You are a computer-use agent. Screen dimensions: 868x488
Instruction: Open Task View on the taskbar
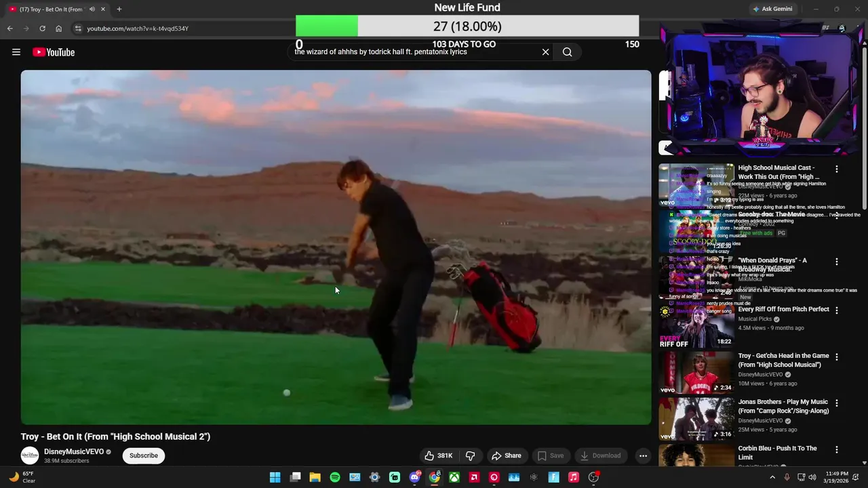pos(295,477)
